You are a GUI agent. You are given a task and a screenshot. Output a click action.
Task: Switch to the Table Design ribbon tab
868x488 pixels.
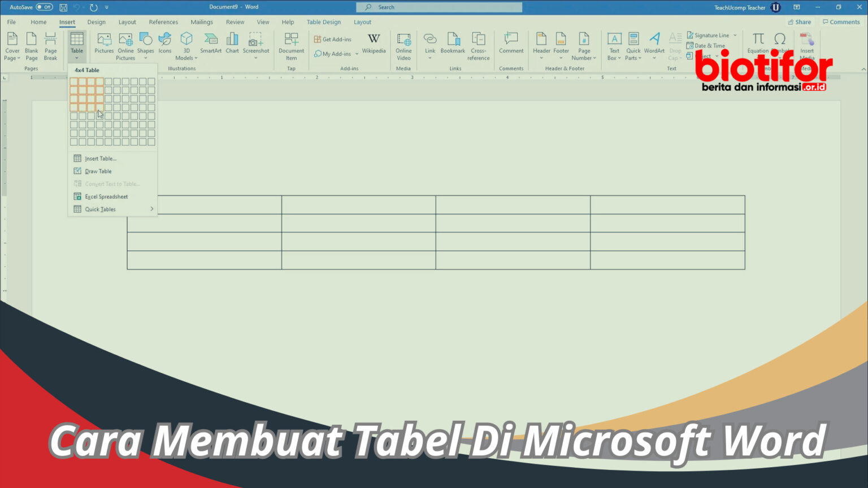(x=323, y=21)
